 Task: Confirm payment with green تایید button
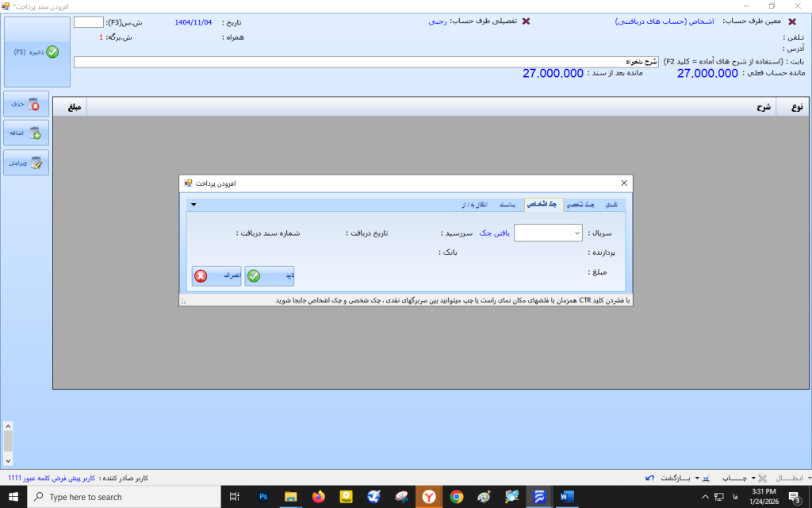tap(269, 276)
